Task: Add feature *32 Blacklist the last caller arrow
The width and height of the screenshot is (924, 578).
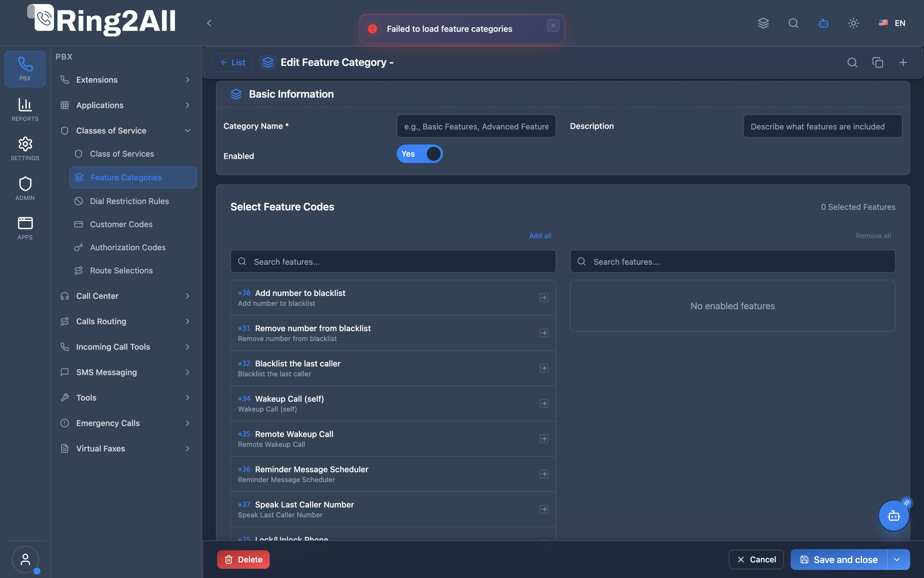Action: coord(544,368)
